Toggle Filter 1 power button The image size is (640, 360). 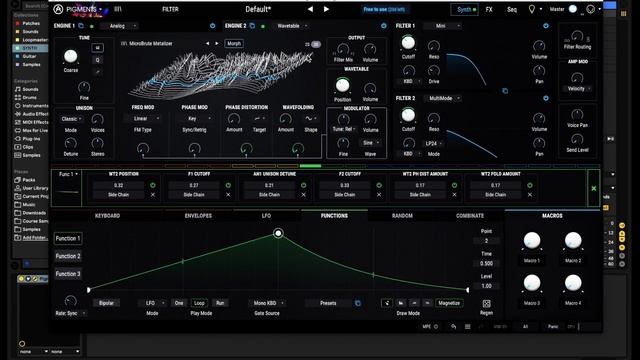tap(546, 26)
